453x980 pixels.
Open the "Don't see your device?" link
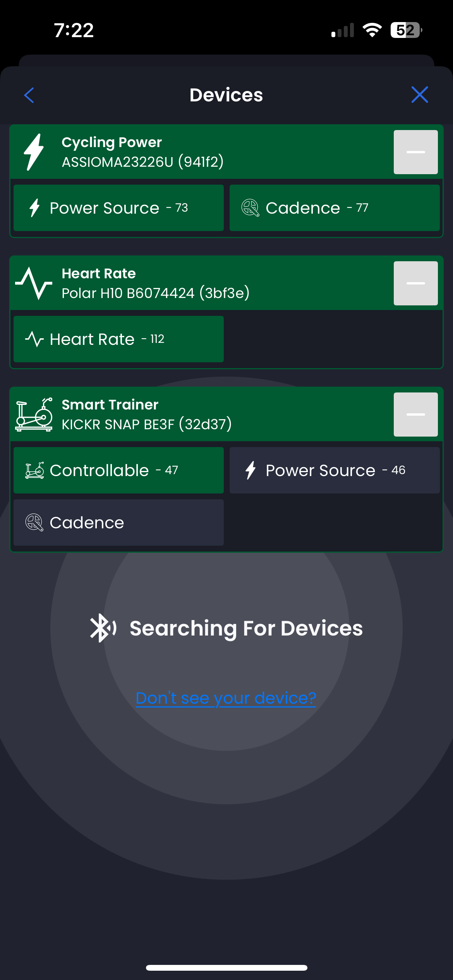click(x=226, y=698)
